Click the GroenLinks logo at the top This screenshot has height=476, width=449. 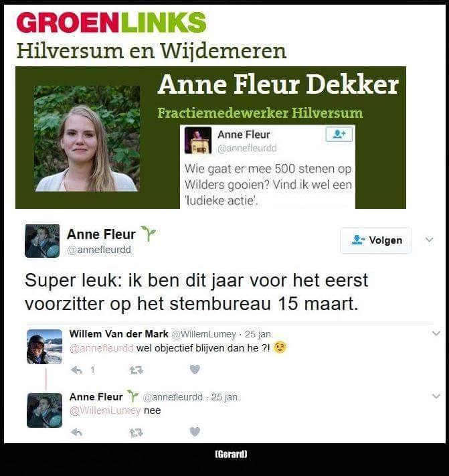[x=111, y=23]
